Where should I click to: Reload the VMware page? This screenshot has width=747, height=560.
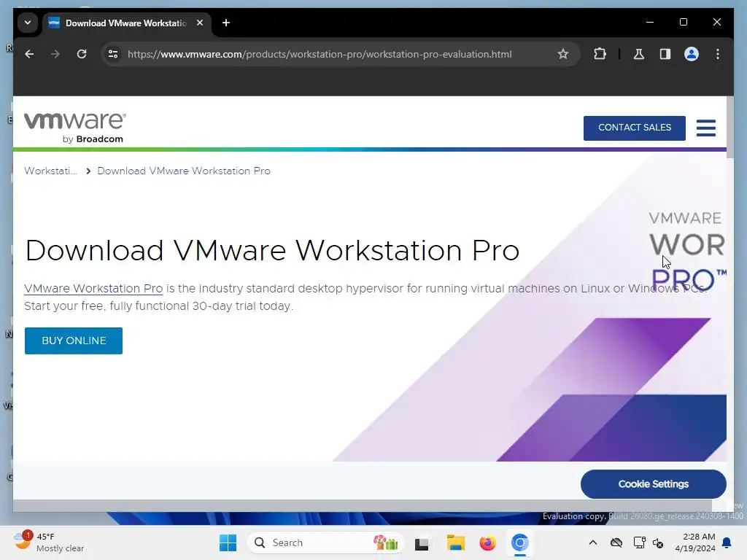[x=82, y=54]
